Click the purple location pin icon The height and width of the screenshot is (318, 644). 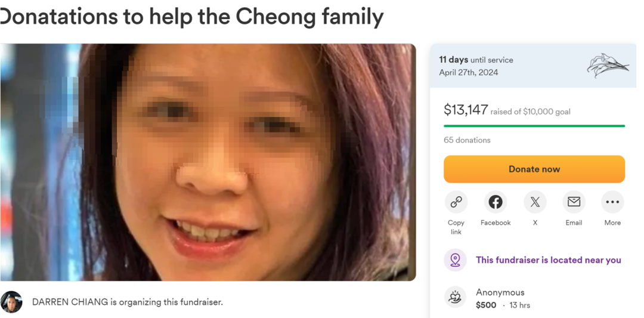click(x=456, y=260)
